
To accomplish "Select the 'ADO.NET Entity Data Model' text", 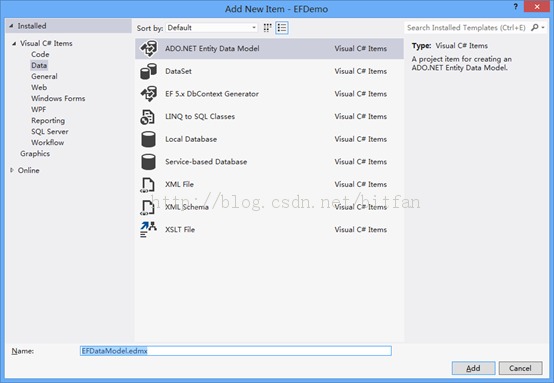I will 212,49.
